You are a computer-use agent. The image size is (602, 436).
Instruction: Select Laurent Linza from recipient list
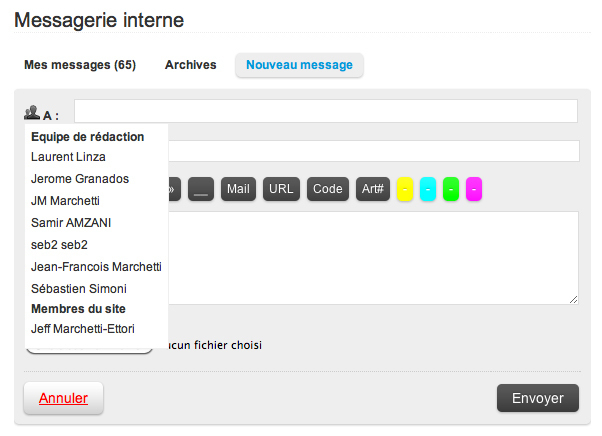(x=68, y=157)
